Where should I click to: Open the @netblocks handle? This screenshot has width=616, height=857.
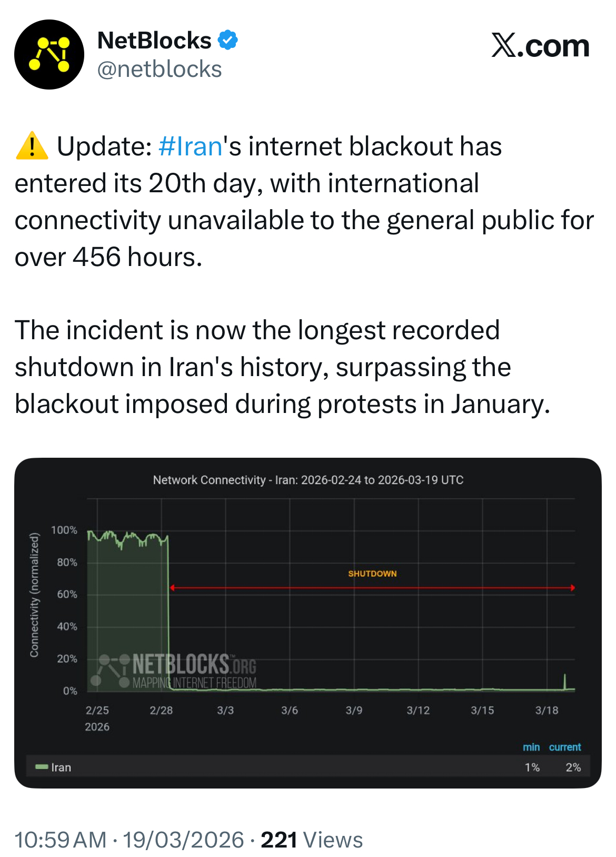(x=160, y=70)
